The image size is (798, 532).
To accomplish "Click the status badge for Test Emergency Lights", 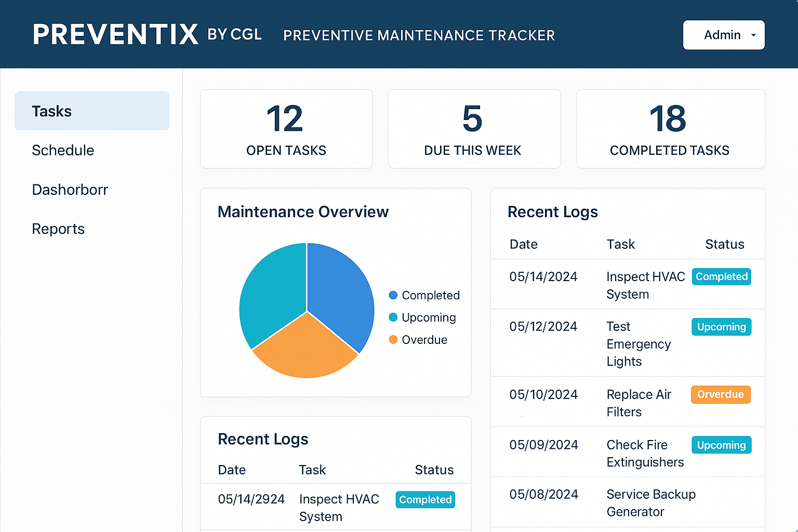I will (x=721, y=327).
